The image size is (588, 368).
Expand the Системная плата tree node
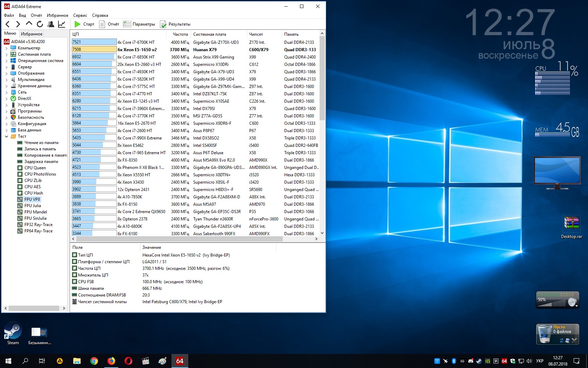6,55
